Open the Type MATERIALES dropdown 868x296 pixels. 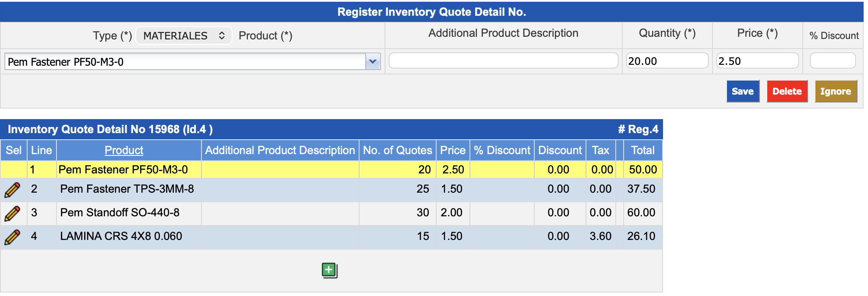click(183, 35)
